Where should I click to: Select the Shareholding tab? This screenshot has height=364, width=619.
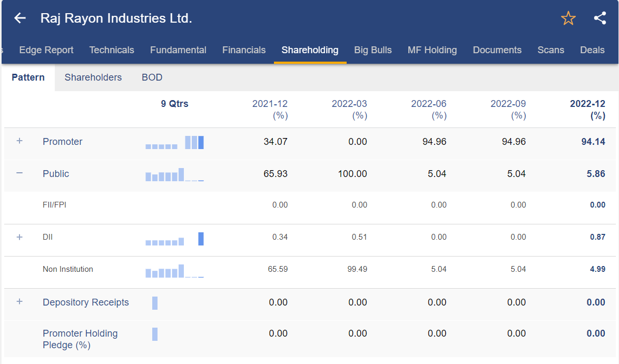point(310,50)
